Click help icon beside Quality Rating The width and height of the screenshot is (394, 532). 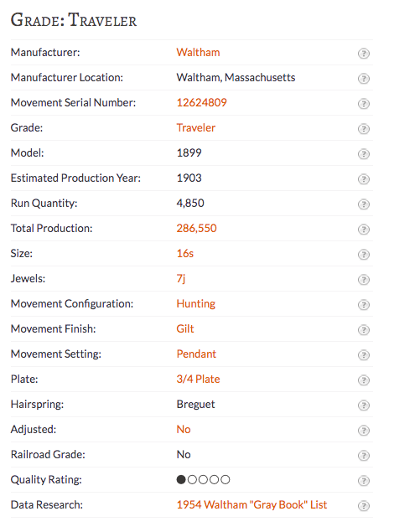point(364,480)
